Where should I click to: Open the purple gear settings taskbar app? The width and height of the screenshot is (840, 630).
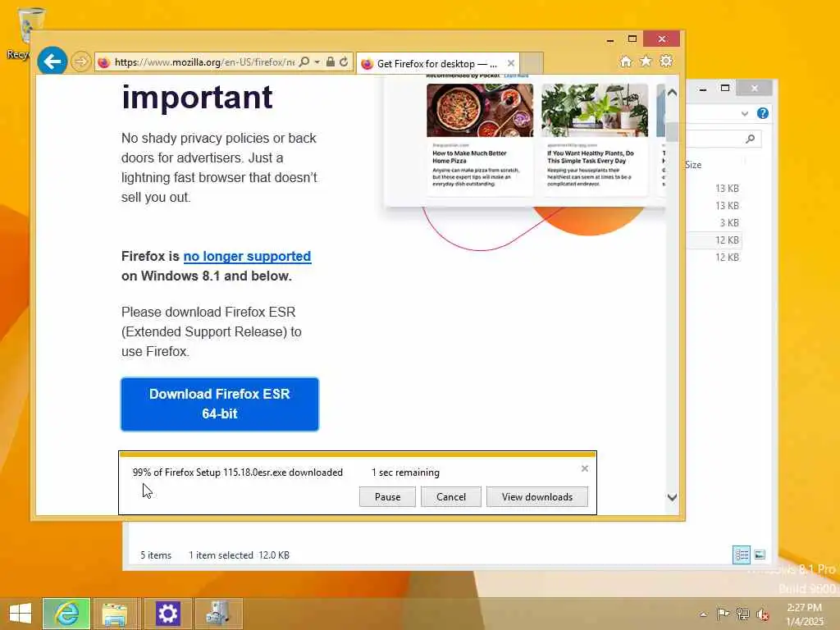click(167, 614)
